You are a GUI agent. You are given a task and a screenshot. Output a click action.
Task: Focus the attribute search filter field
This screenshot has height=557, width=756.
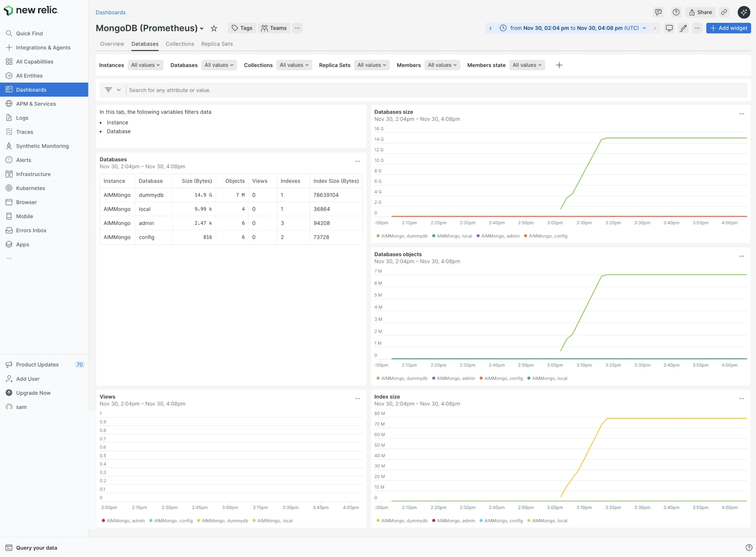pos(436,90)
